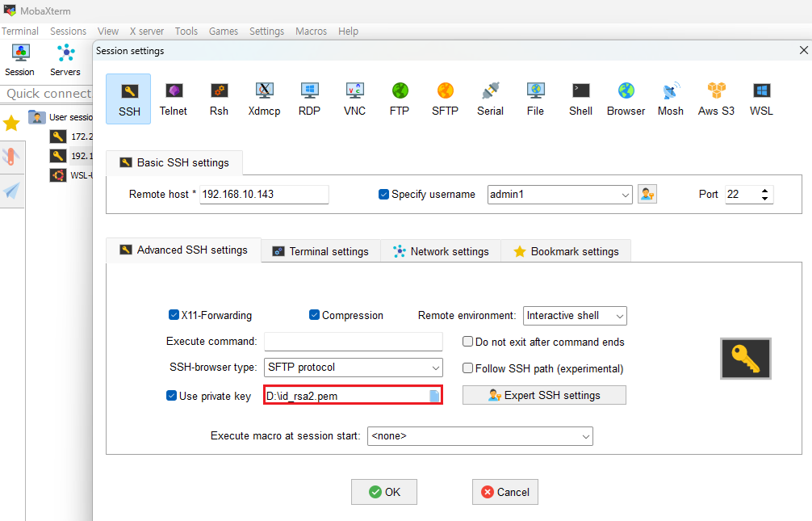The image size is (812, 521).
Task: Switch to the Bookmark settings tab
Action: (x=566, y=251)
